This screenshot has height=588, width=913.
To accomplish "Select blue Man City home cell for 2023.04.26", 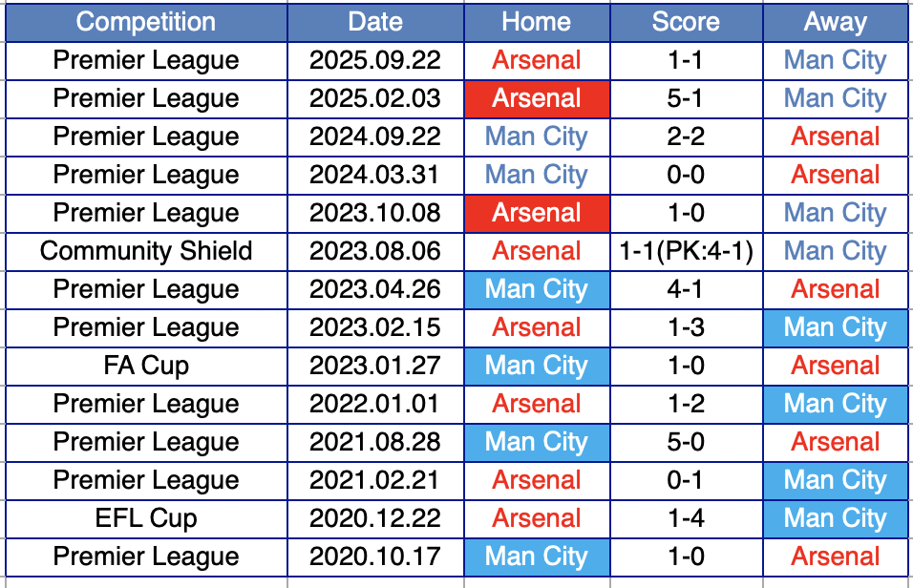I will click(x=536, y=289).
